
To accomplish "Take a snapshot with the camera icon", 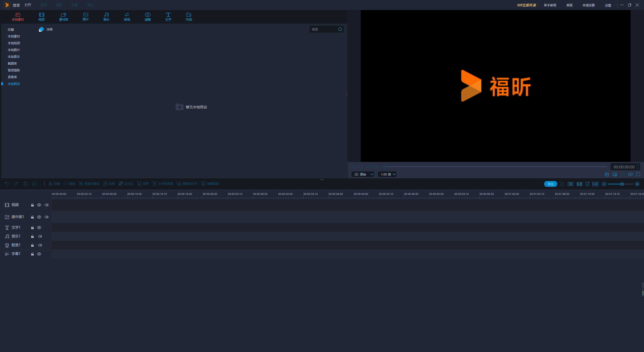I will [623, 174].
